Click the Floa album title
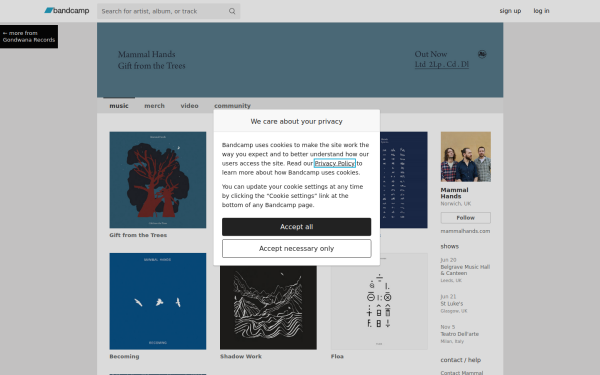 (337, 356)
